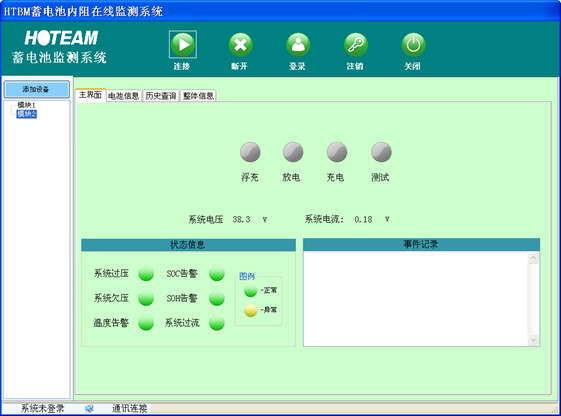Click the 事件记录 panel header
This screenshot has height=416, width=561.
pos(421,245)
